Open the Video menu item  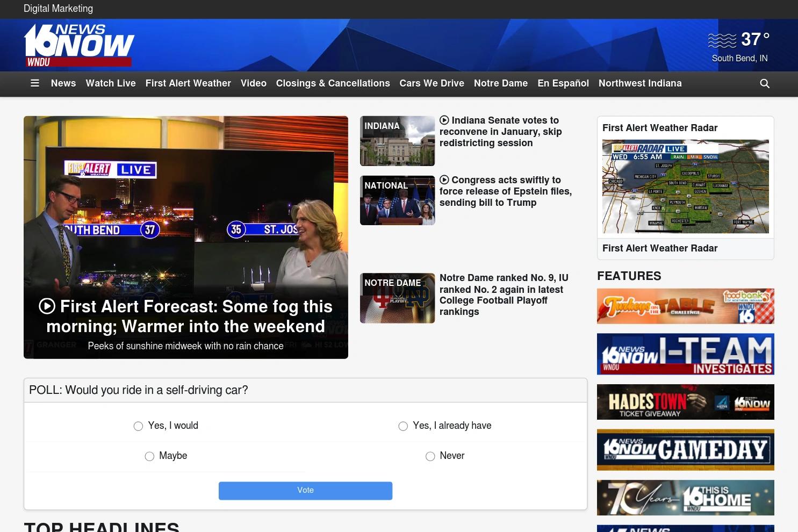pos(254,83)
